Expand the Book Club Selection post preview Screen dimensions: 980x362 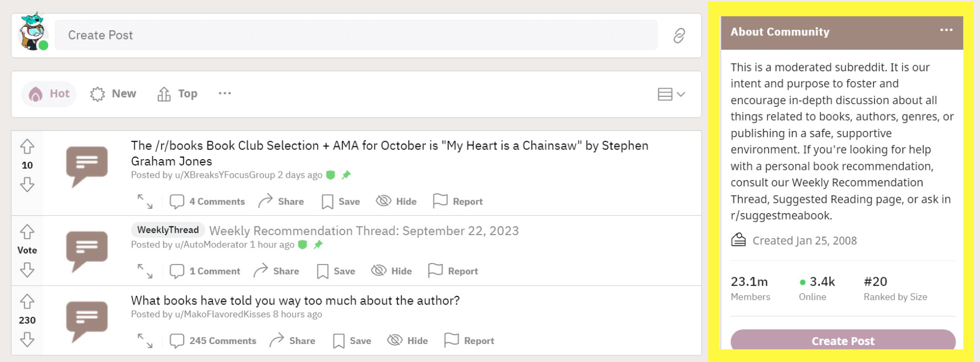point(145,201)
